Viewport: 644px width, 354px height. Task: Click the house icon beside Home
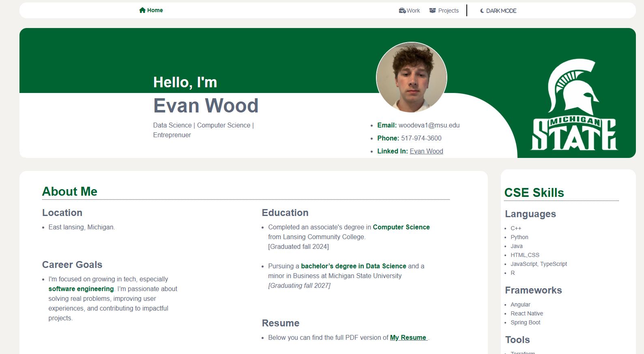142,11
